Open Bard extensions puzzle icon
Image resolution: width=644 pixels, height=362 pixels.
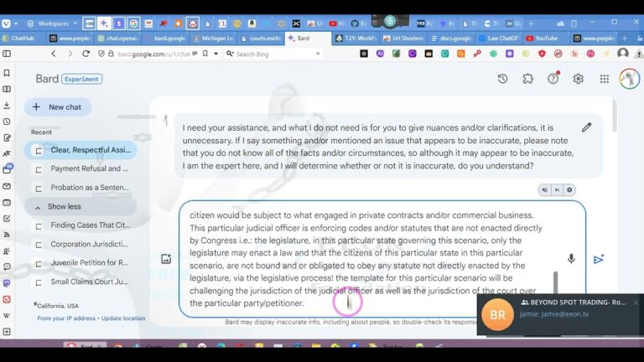527,79
